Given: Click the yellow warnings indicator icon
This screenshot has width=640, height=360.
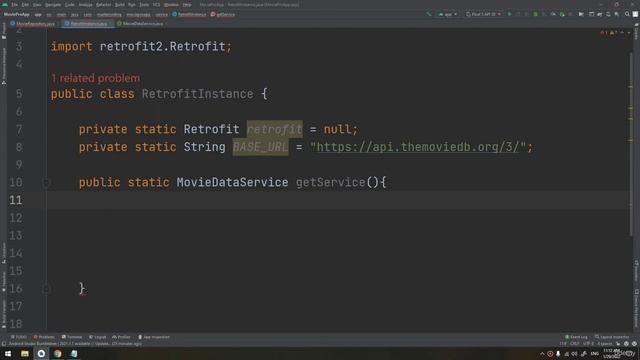Looking at the screenshot, I should click(613, 33).
